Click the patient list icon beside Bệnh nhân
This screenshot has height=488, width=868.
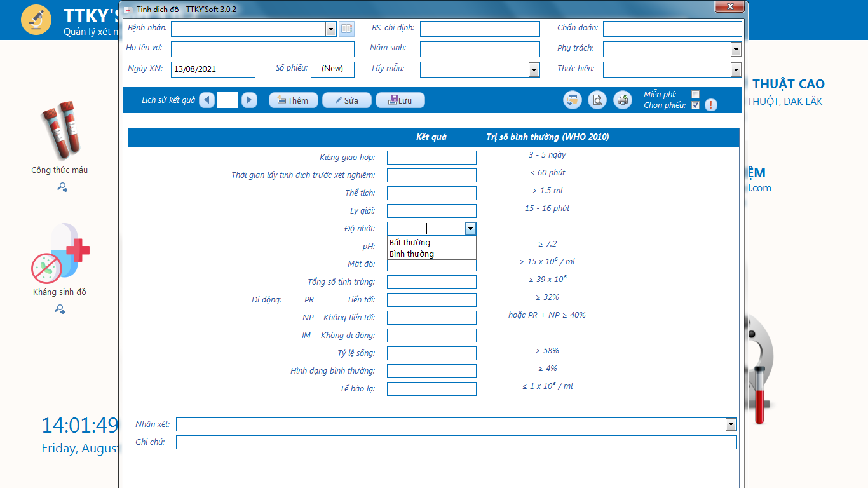coord(346,29)
